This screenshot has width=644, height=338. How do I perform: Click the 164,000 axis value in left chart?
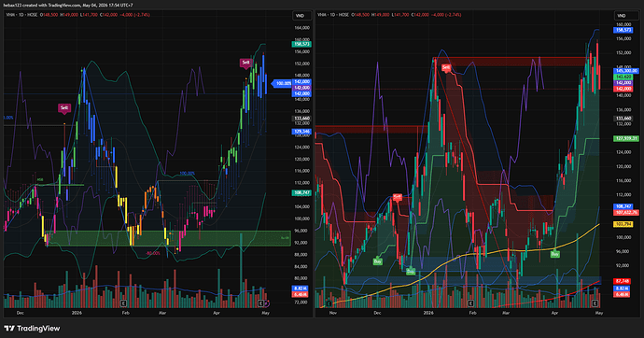[301, 28]
